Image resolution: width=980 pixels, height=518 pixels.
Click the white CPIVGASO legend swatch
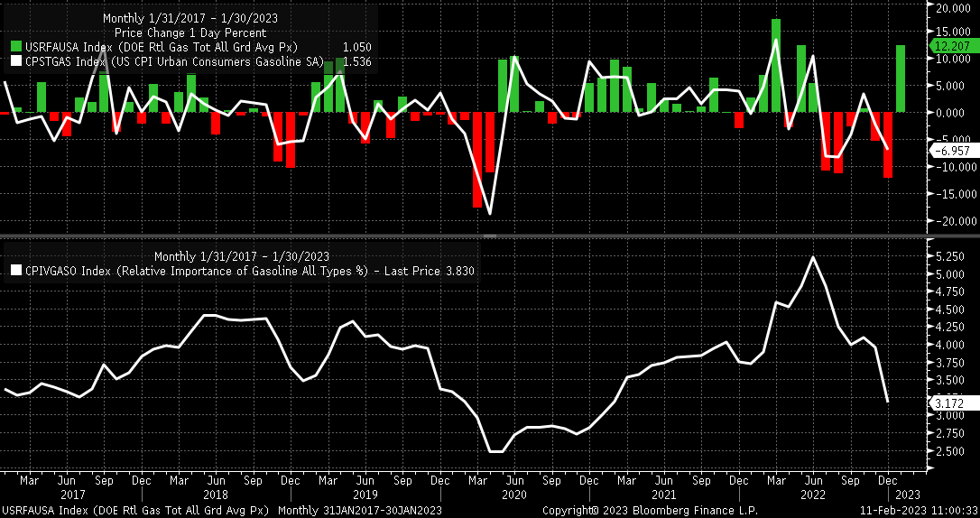15,270
